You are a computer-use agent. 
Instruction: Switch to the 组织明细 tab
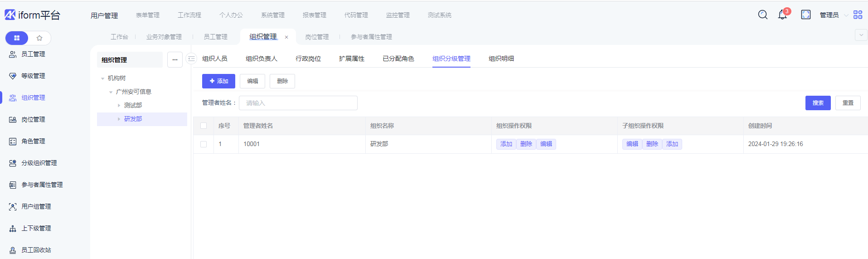click(501, 59)
